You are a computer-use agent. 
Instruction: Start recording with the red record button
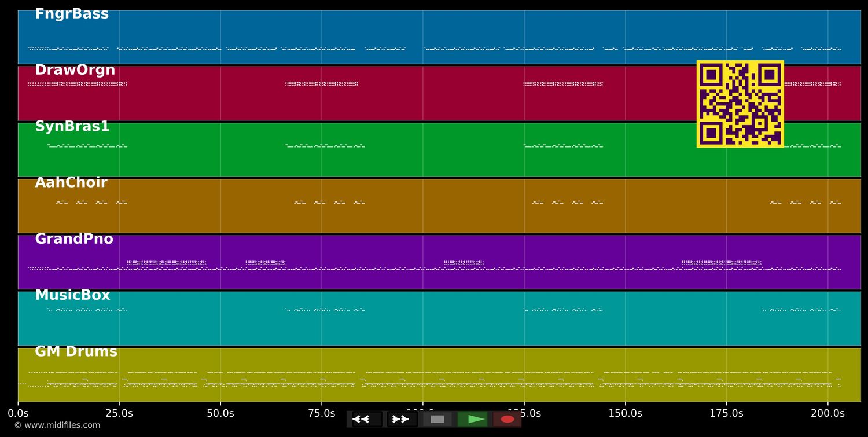(x=507, y=419)
